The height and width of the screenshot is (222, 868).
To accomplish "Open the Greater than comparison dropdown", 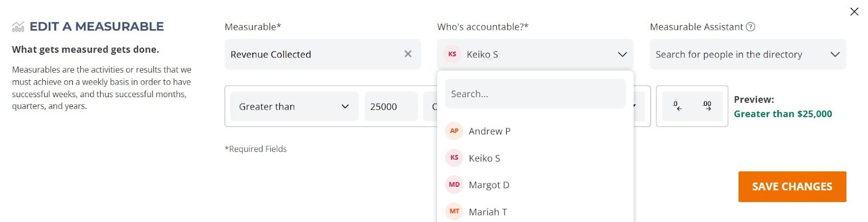I will pyautogui.click(x=294, y=106).
